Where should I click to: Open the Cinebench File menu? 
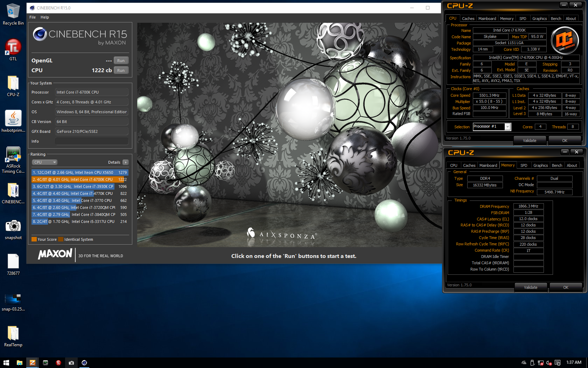(33, 17)
